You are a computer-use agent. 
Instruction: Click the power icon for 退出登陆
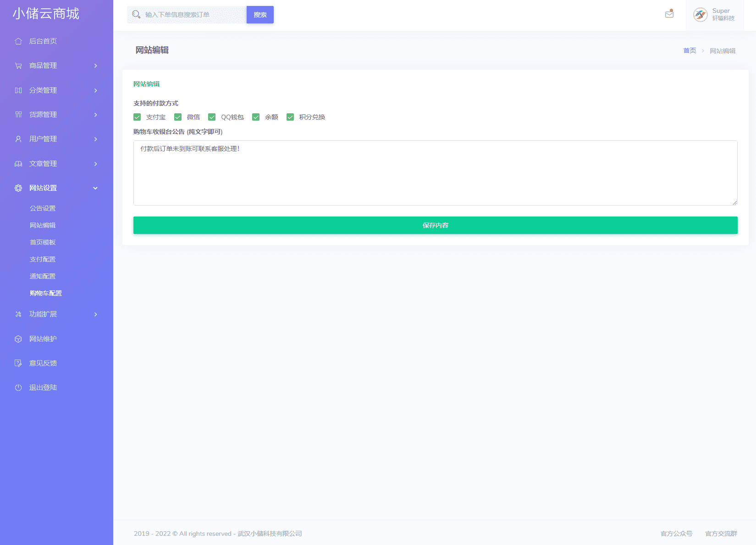[18, 388]
